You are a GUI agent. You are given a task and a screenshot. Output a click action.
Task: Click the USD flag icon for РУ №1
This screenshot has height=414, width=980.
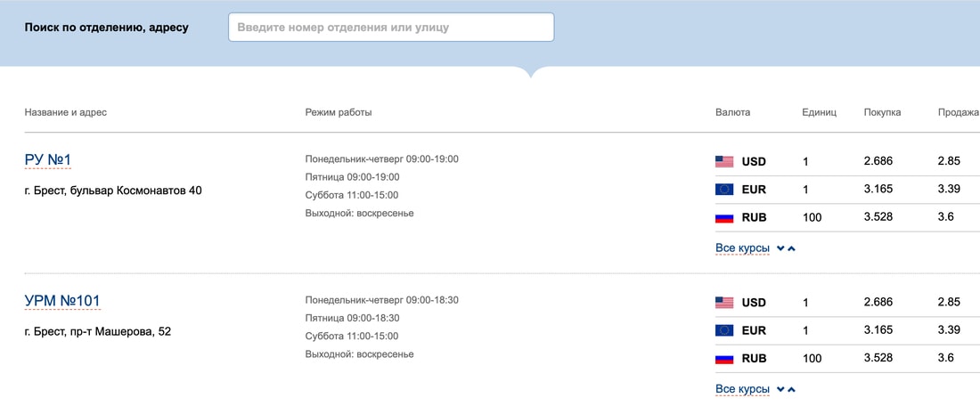pos(724,162)
